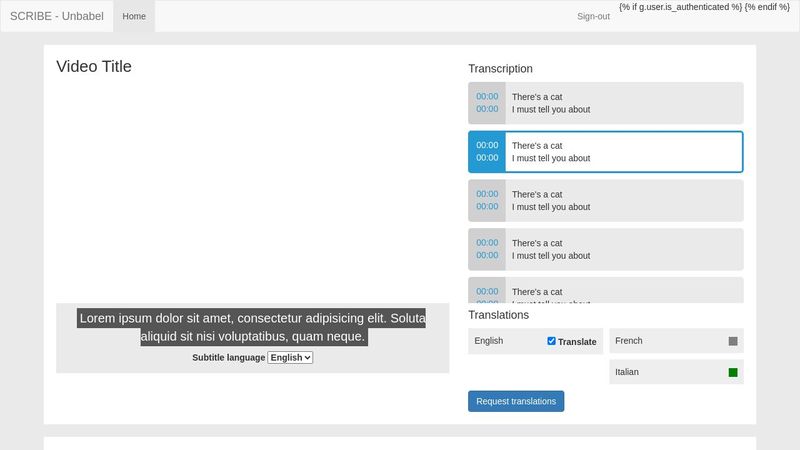Click the gray status square beside French

click(733, 341)
